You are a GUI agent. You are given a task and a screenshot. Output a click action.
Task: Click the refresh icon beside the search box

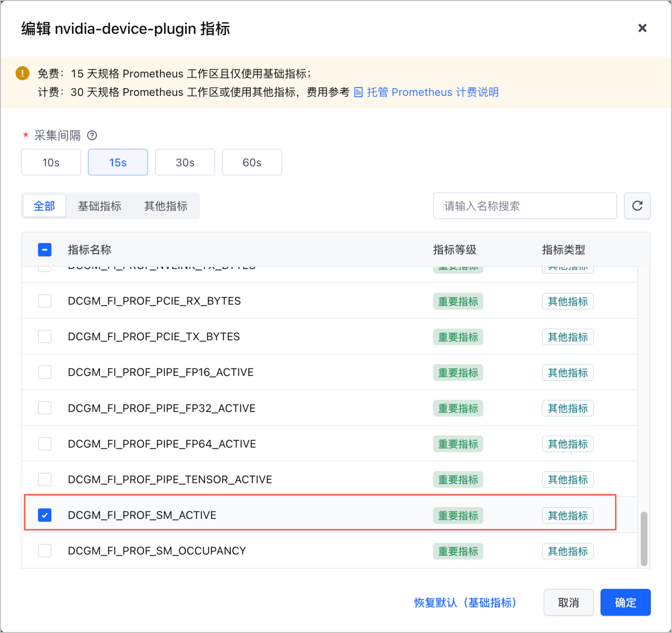(x=637, y=206)
